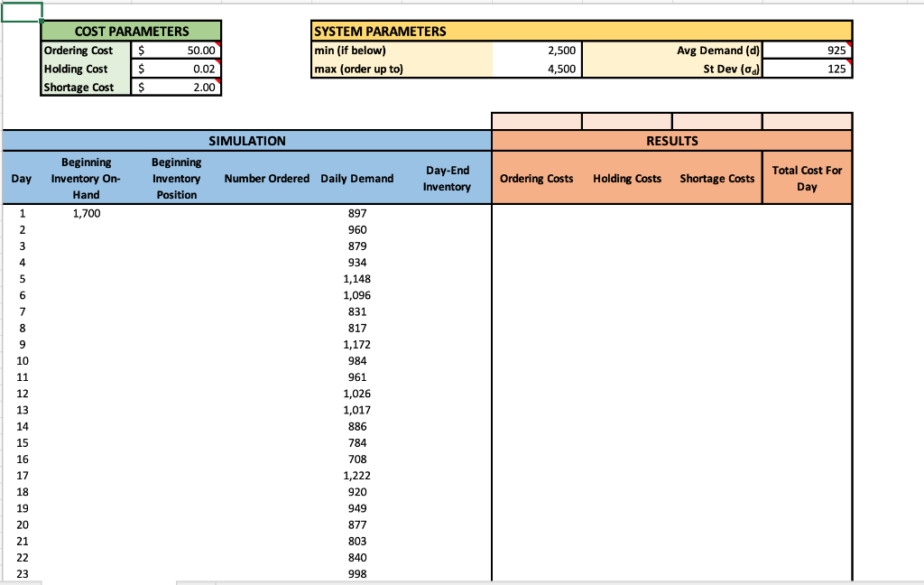This screenshot has width=924, height=585.
Task: Select the RESULTS banner heading
Action: [x=671, y=141]
